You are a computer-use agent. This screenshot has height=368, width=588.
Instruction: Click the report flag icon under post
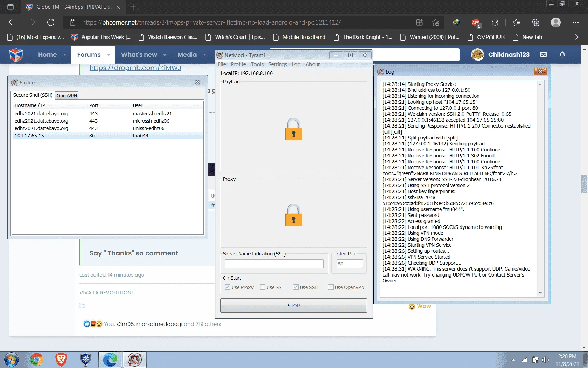[x=82, y=306]
